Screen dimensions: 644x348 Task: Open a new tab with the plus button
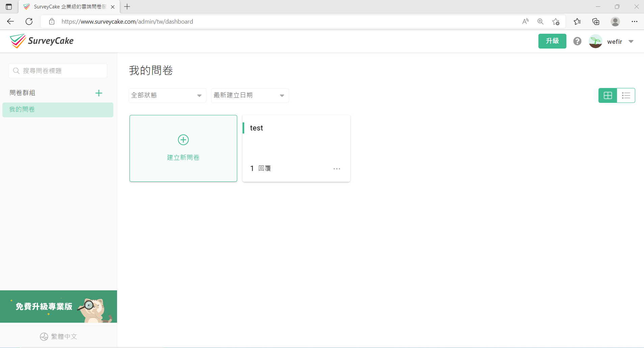[x=127, y=7]
